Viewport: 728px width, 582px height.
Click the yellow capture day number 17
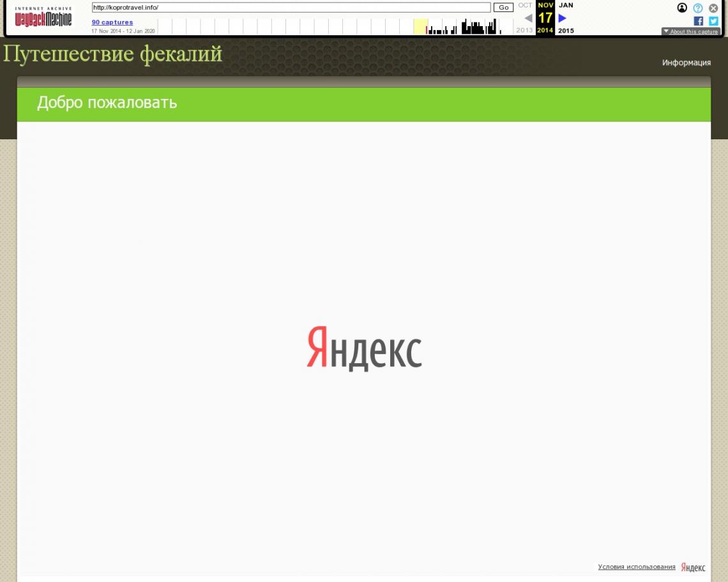click(545, 18)
